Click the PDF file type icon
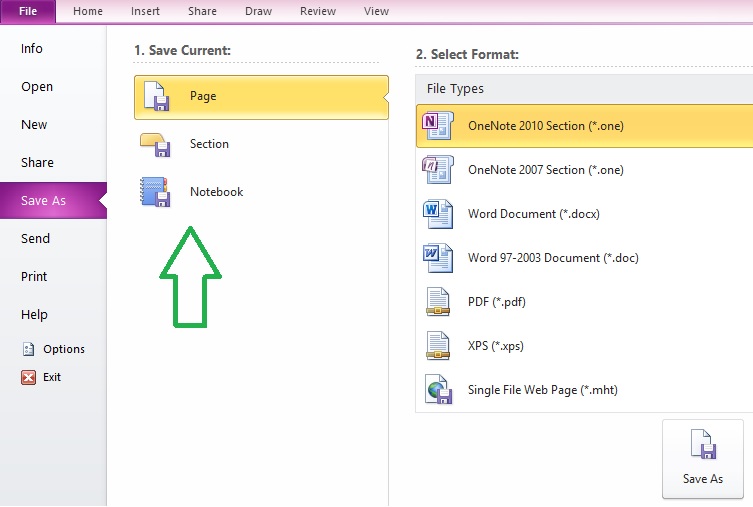 (438, 302)
